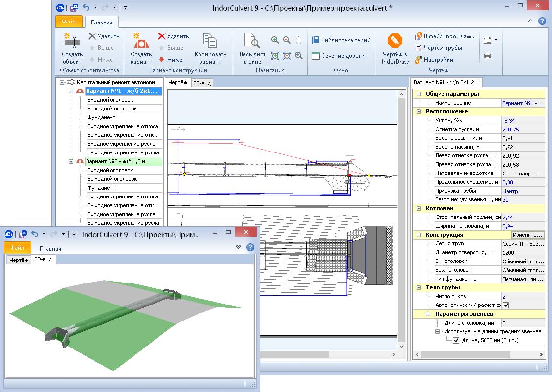
Task: Click properties panel horizontal scrollbar right arrow
Action: pos(541,355)
